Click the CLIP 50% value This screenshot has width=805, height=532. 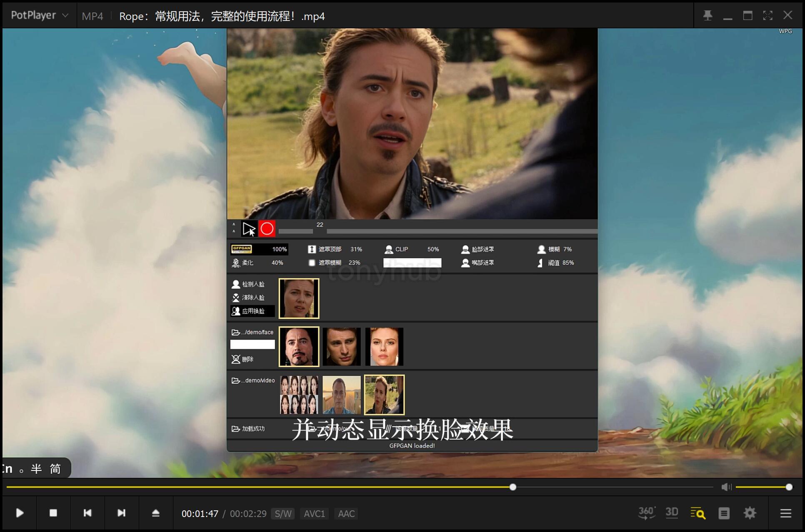click(433, 249)
